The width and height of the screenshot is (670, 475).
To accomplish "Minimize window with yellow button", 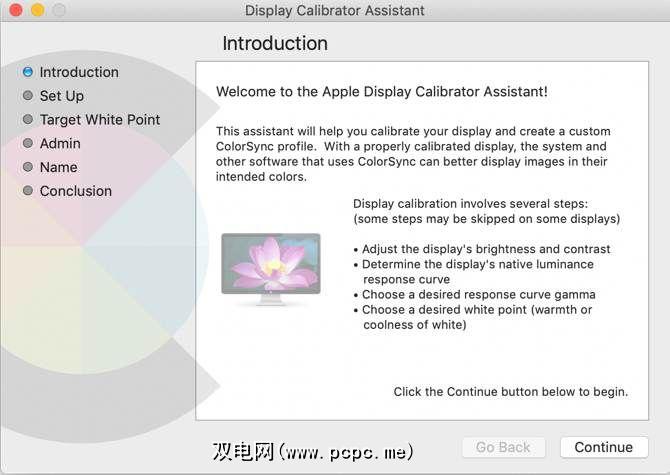I will [38, 10].
